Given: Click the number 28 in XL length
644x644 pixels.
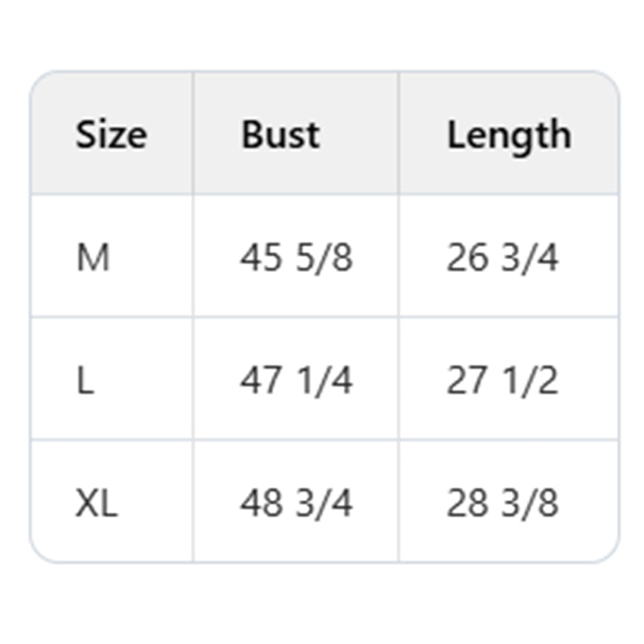Looking at the screenshot, I should pyautogui.click(x=467, y=503).
